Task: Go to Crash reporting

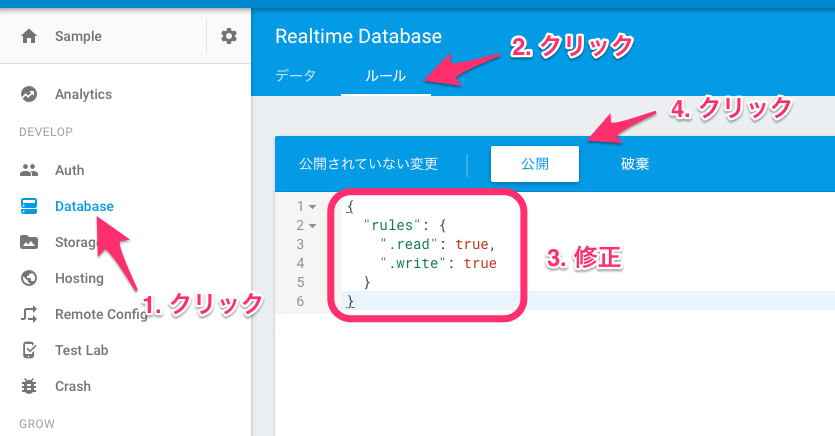Action: point(73,386)
